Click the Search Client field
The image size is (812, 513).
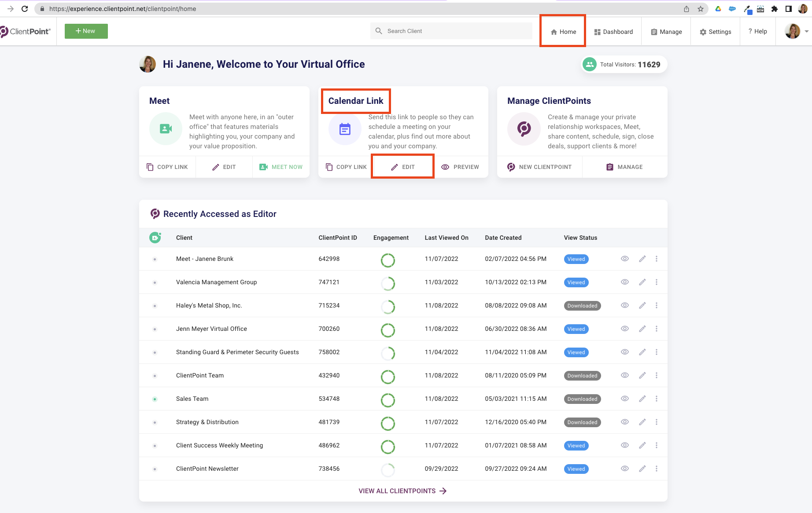pyautogui.click(x=451, y=31)
